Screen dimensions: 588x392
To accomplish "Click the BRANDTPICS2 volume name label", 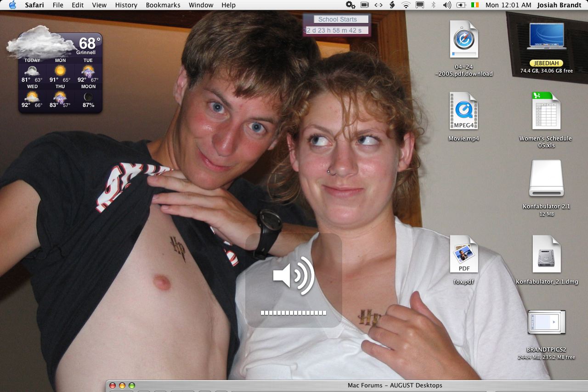I will pyautogui.click(x=546, y=350).
